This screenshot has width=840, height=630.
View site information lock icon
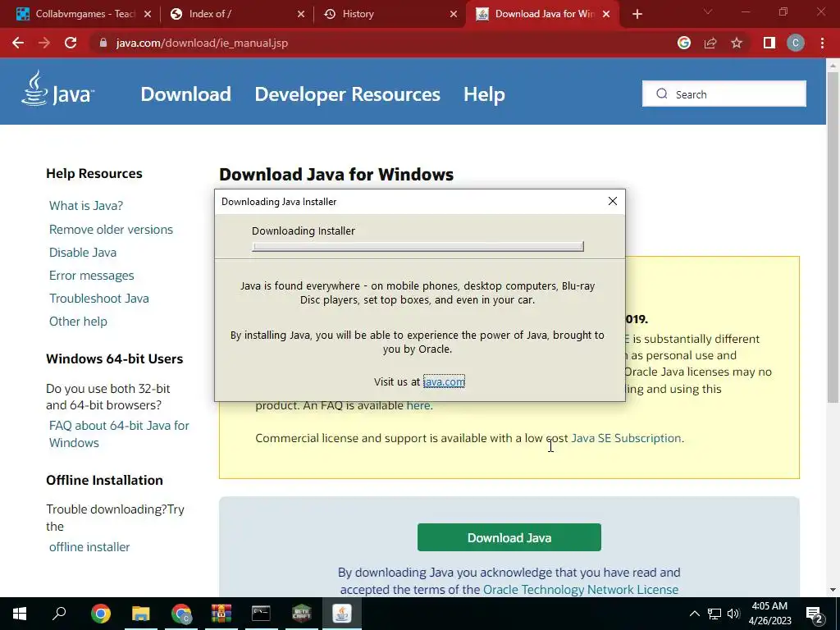pyautogui.click(x=103, y=43)
